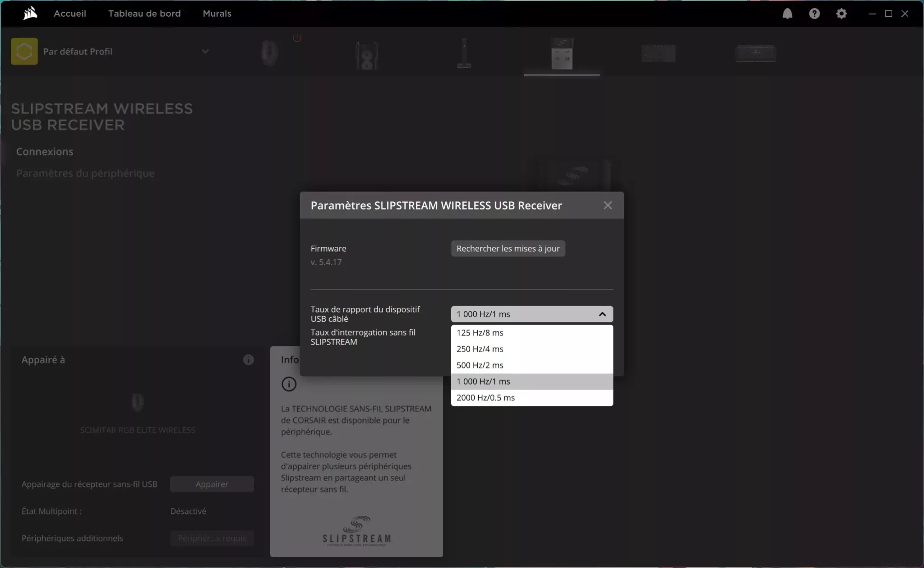Click the info icon next to Appairé à
924x568 pixels.
248,360
